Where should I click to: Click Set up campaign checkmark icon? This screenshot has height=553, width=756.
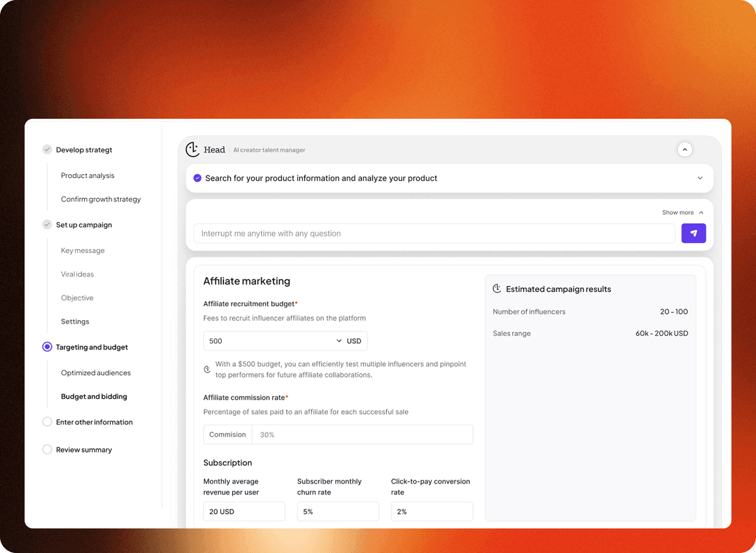pos(47,224)
